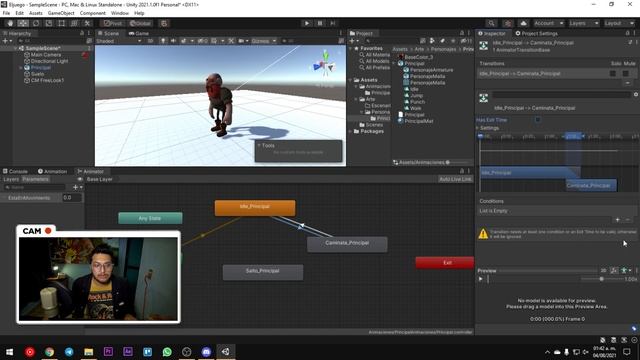Expand the Principal object in Hierarchy
Screen dimensions: 640x360
pyautogui.click(x=21, y=68)
